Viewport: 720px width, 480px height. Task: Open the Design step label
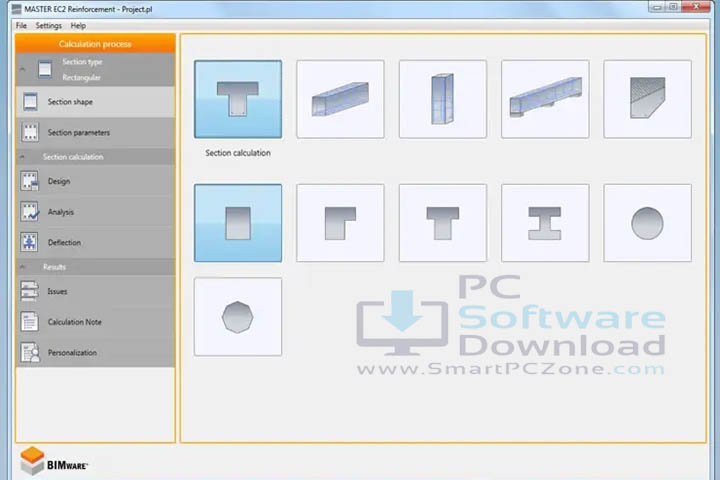(x=59, y=181)
